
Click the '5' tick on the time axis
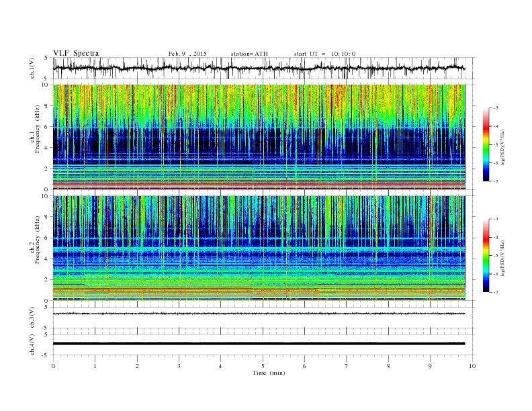point(263,366)
